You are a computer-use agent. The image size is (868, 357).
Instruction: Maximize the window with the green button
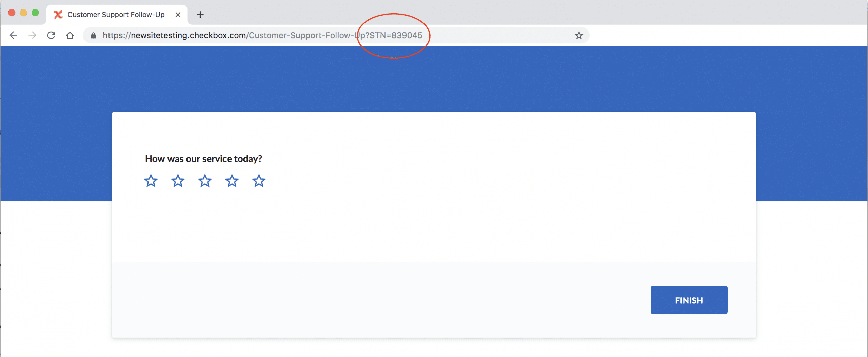(35, 13)
